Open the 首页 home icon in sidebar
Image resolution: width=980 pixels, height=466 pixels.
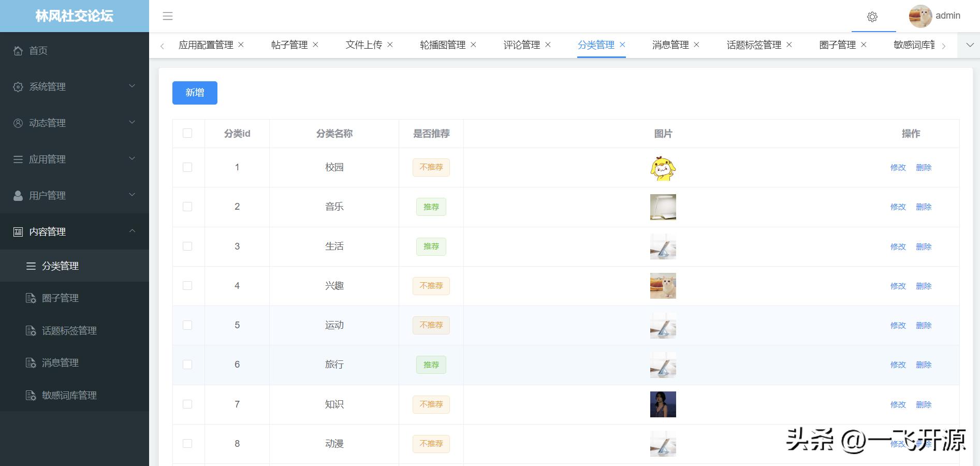(18, 51)
